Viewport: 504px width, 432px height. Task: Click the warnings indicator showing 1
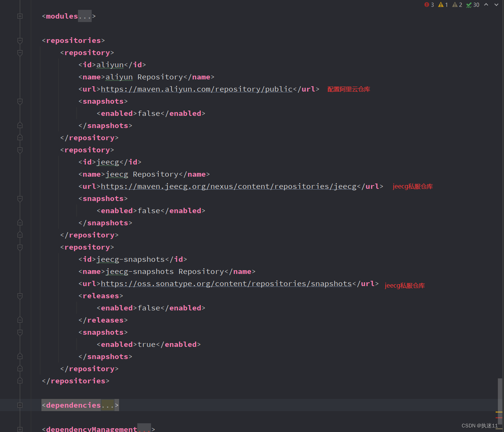tap(443, 5)
